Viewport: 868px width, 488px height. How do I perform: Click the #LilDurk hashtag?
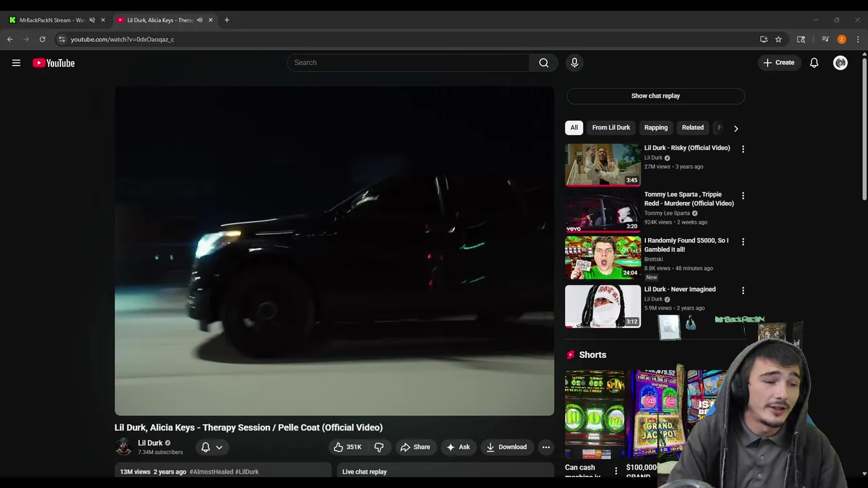[x=247, y=472]
